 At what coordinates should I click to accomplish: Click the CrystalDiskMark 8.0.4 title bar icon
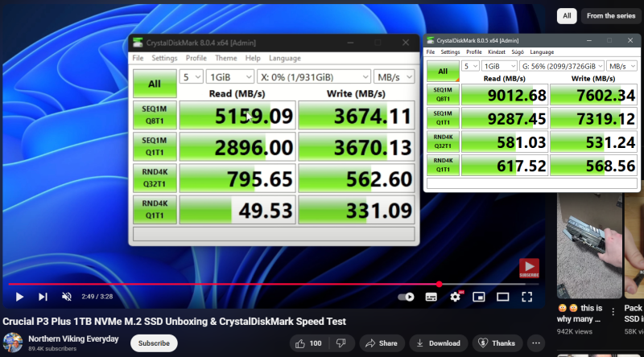pos(138,43)
